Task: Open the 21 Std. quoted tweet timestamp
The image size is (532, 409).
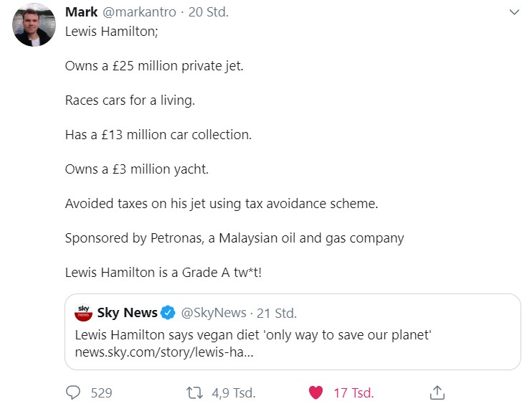Action: 276,313
